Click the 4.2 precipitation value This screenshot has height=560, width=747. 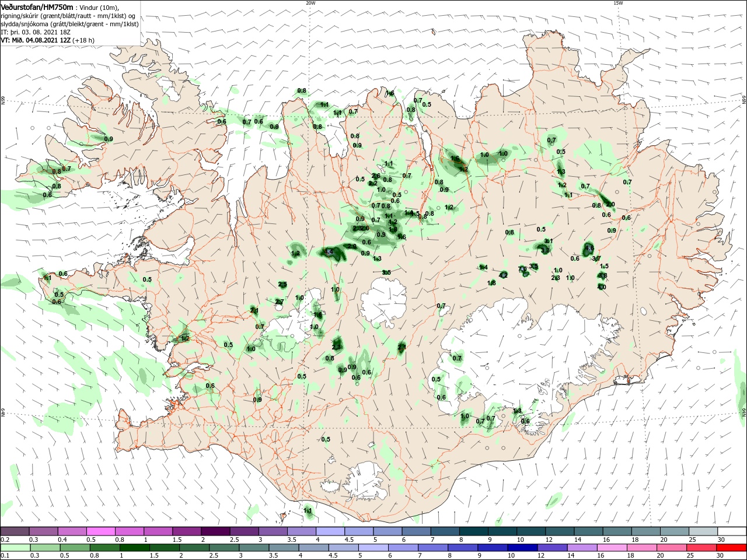[504, 275]
